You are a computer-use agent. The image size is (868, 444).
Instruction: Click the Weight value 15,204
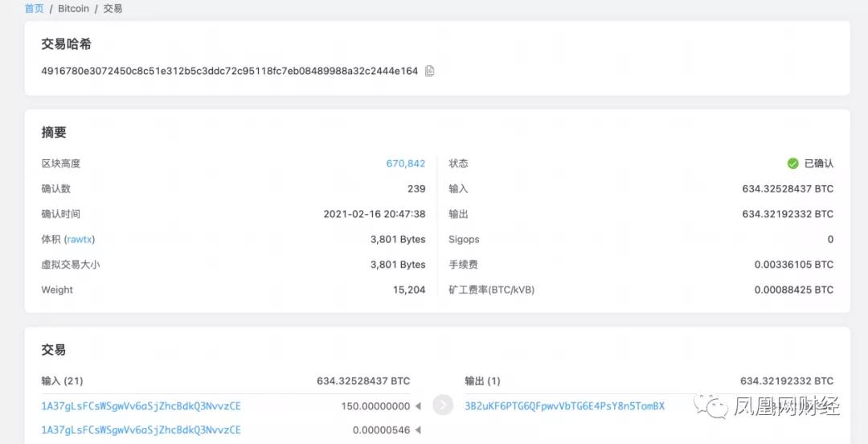coord(409,290)
